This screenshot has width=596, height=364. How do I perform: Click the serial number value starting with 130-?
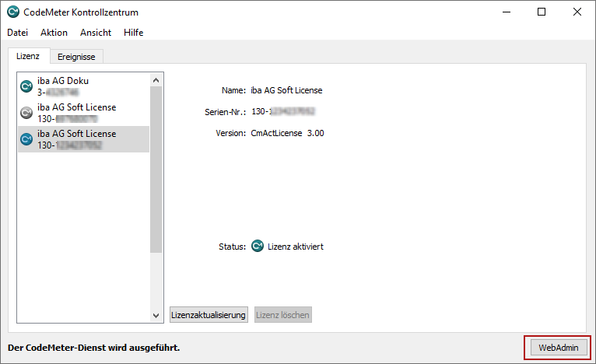[x=283, y=111]
